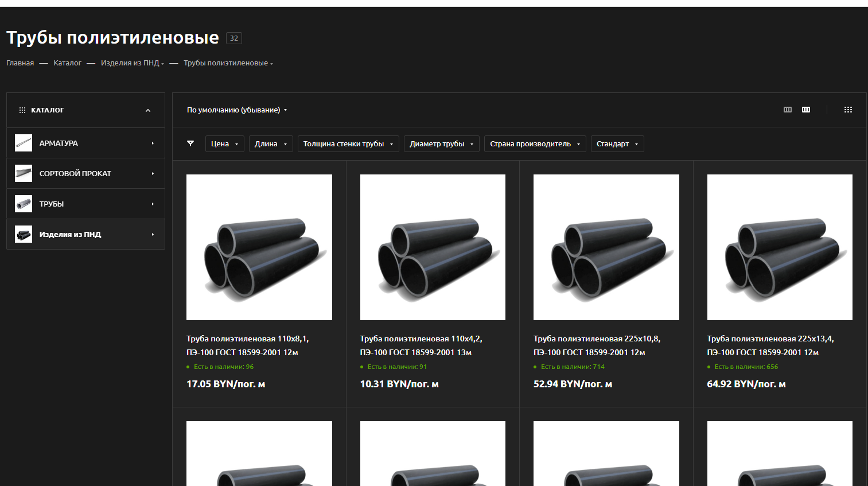Open the 225х13,4 pipe product image
The height and width of the screenshot is (486, 868).
pyautogui.click(x=780, y=247)
